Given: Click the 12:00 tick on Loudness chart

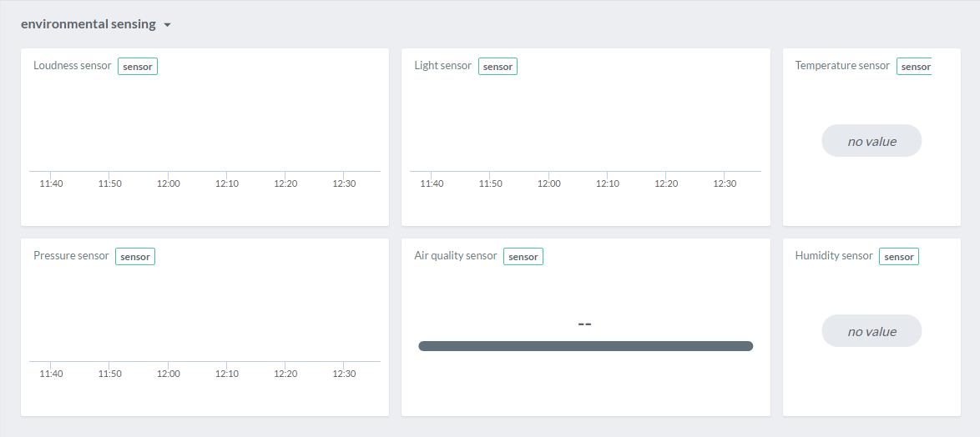Looking at the screenshot, I should tap(169, 183).
